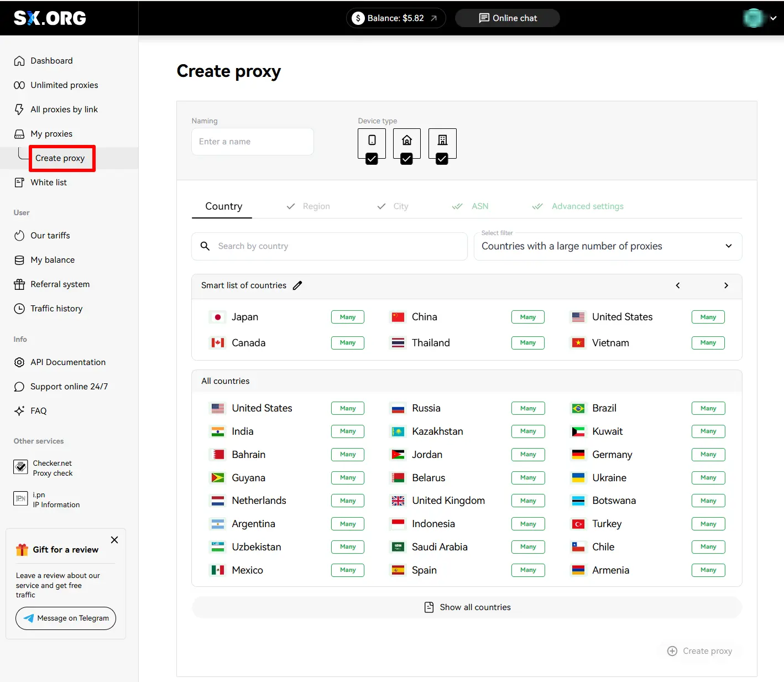Click the mobile device type icon
784x682 pixels.
[x=372, y=140]
